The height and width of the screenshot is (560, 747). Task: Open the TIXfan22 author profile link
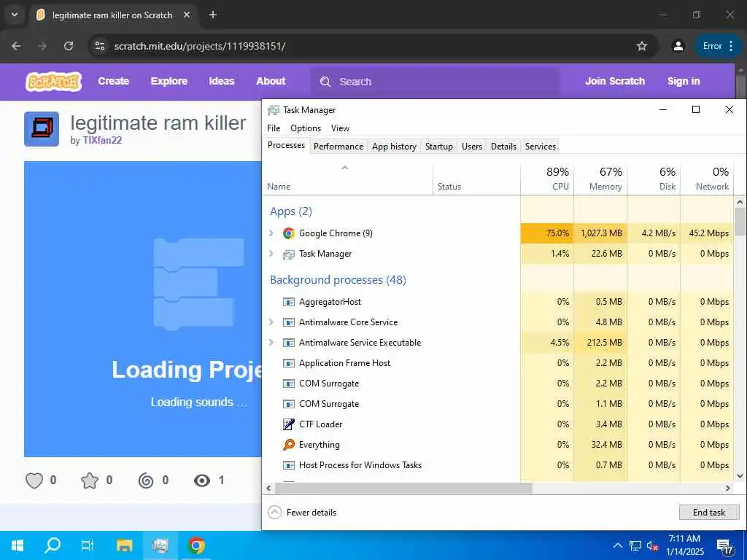click(102, 141)
